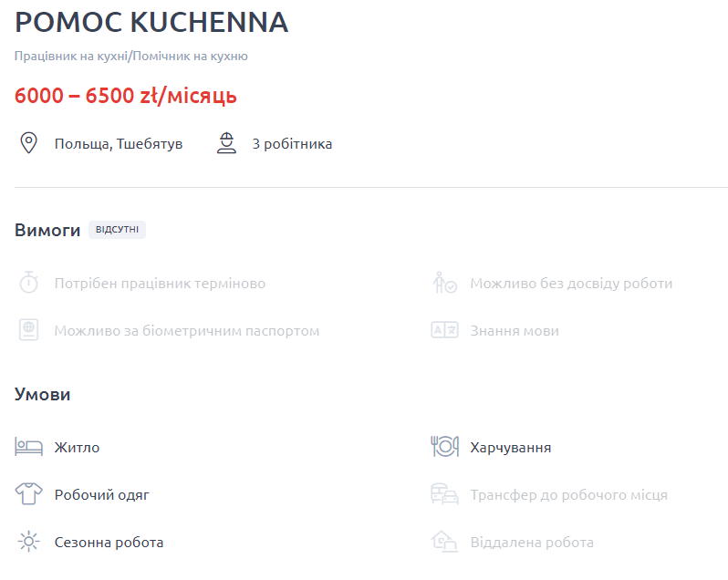
Task: Click the ВІДСУТНІ badge
Action: coord(117,230)
